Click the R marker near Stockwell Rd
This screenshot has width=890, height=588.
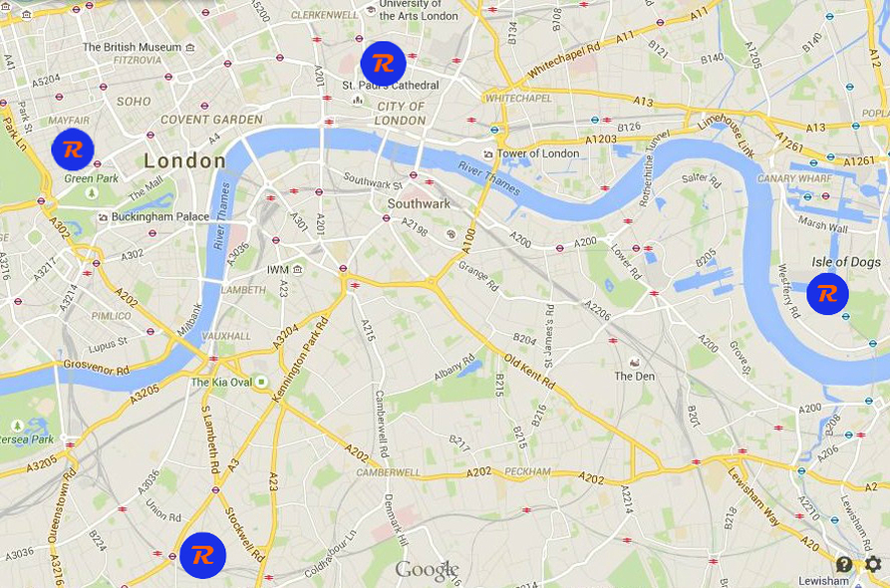[202, 555]
